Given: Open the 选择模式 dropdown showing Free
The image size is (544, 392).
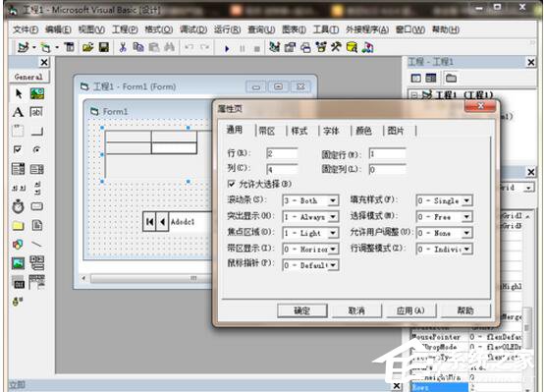Looking at the screenshot, I should (466, 217).
